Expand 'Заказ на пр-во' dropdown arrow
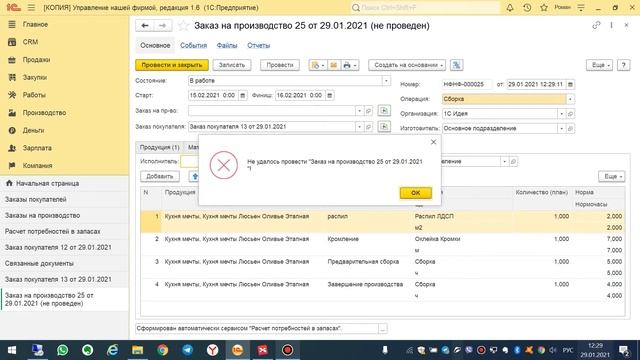Screen dimensions: 640x360 (359, 111)
